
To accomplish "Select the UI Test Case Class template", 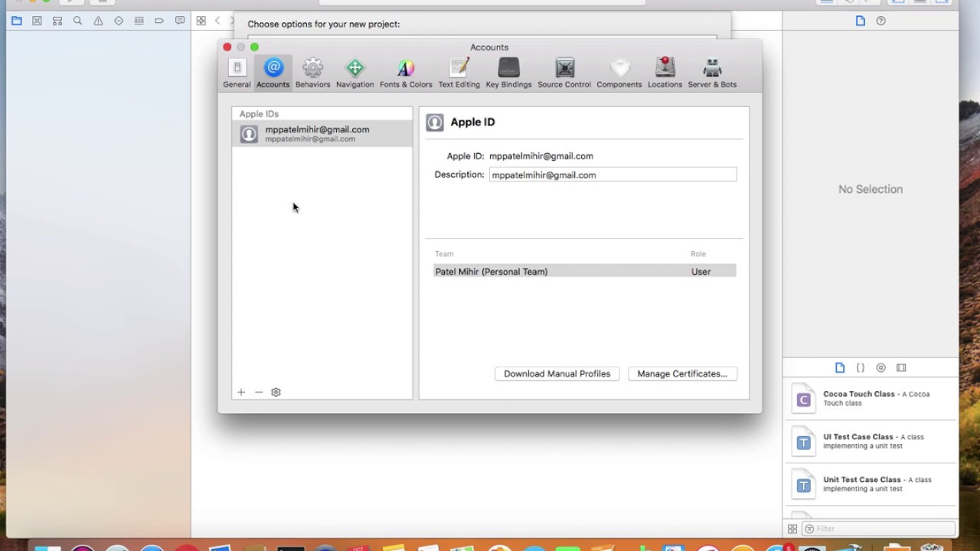I will pos(871,442).
